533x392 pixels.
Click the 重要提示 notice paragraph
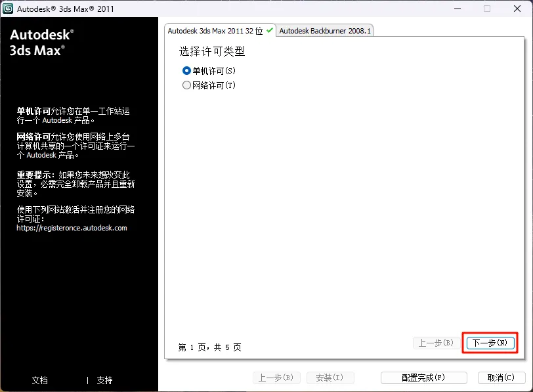click(75, 184)
